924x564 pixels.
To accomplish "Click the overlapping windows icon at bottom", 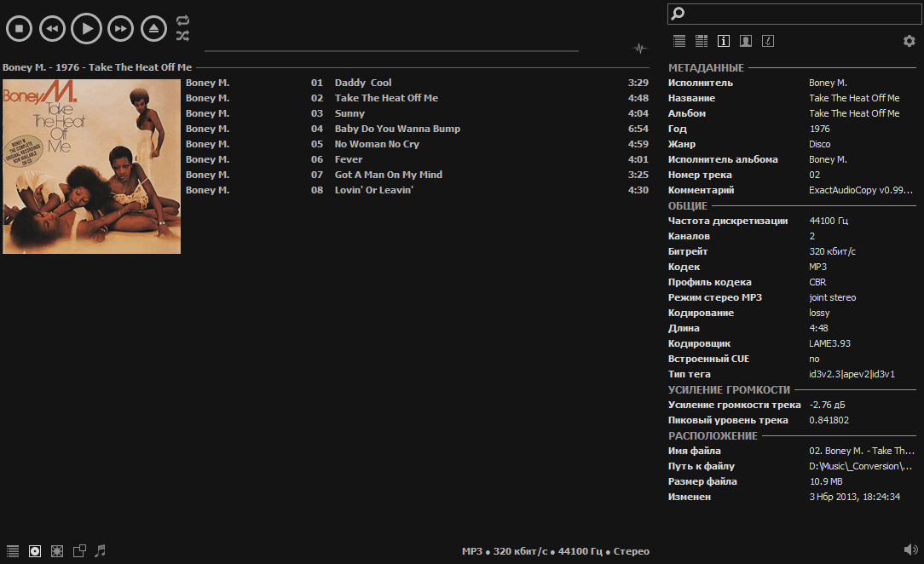I will click(79, 551).
